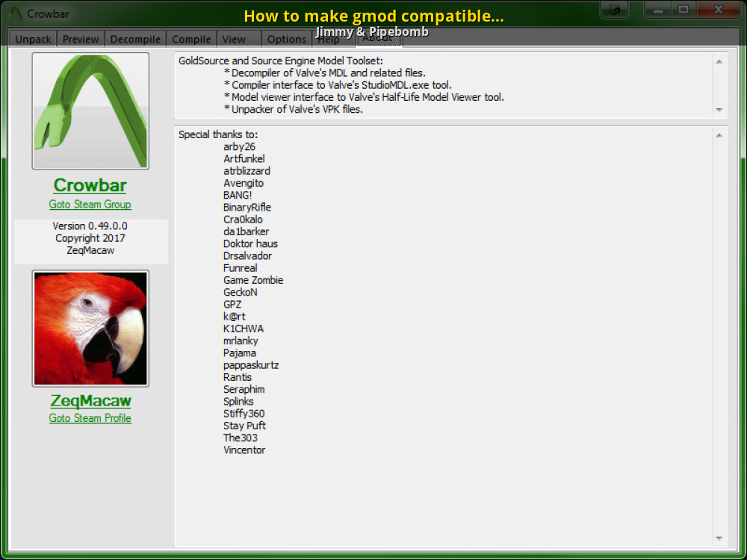
Task: Go to the Decompile tab
Action: coord(135,40)
